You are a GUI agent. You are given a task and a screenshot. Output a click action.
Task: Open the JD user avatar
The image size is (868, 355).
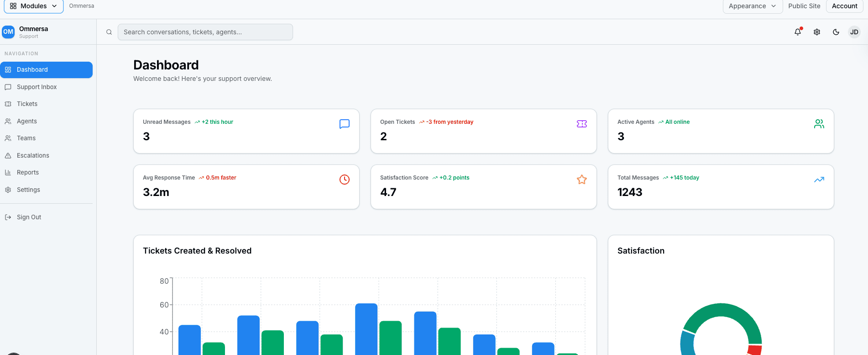(854, 32)
